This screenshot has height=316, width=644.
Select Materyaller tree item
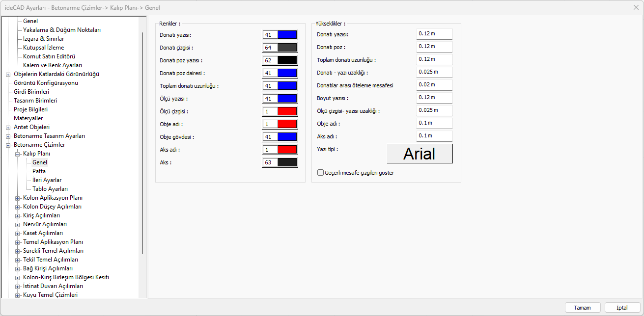(x=28, y=118)
